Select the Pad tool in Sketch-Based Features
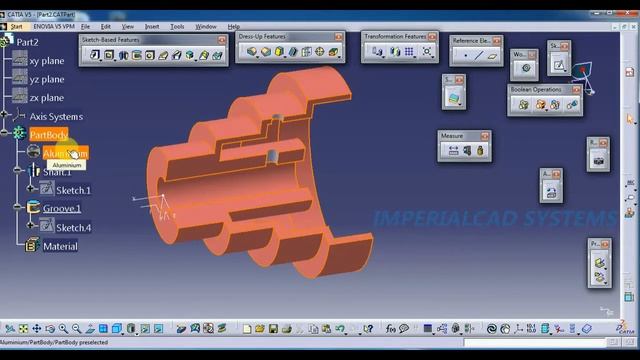640x360 pixels. point(95,55)
